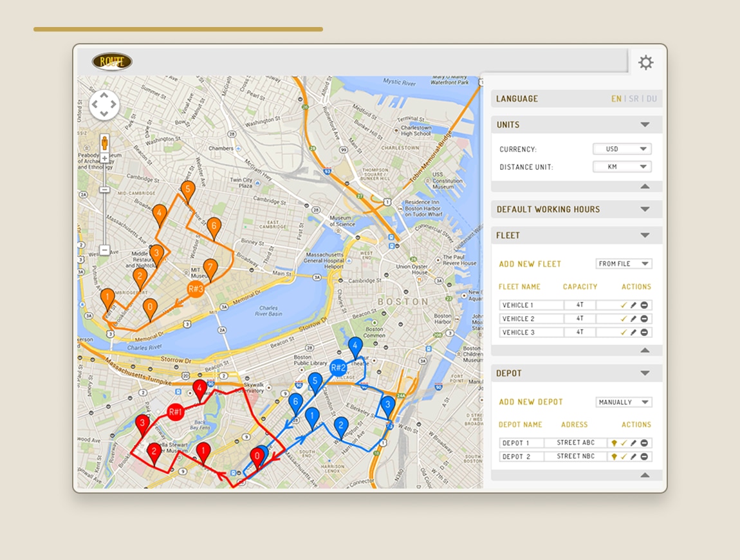Remove Depot 2
740x560 pixels.
pos(643,456)
